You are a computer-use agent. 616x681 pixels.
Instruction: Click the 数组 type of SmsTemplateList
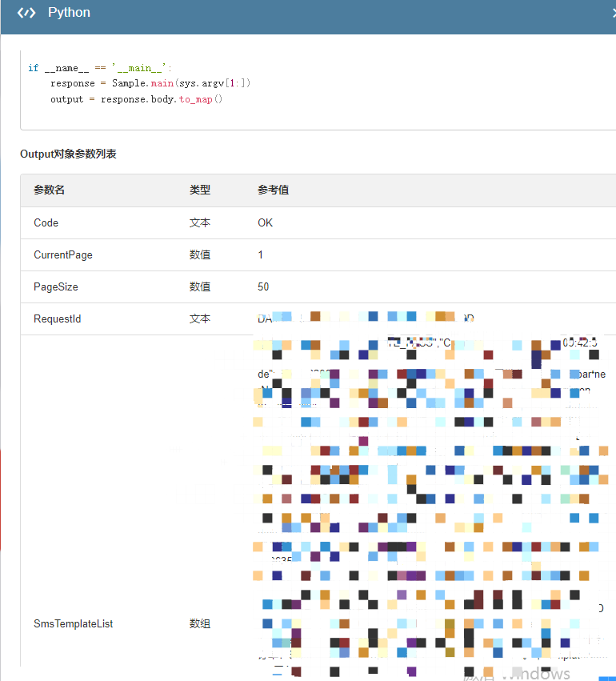200,623
